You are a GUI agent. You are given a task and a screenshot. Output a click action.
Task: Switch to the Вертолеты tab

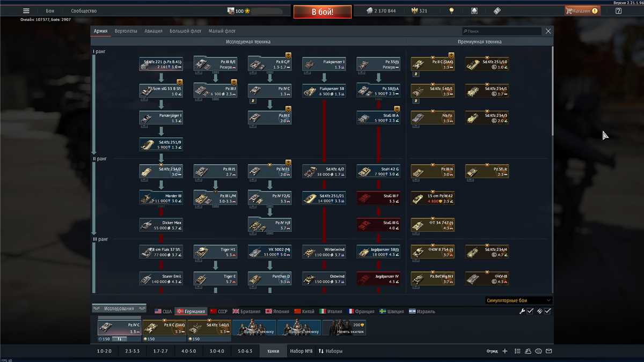(126, 31)
